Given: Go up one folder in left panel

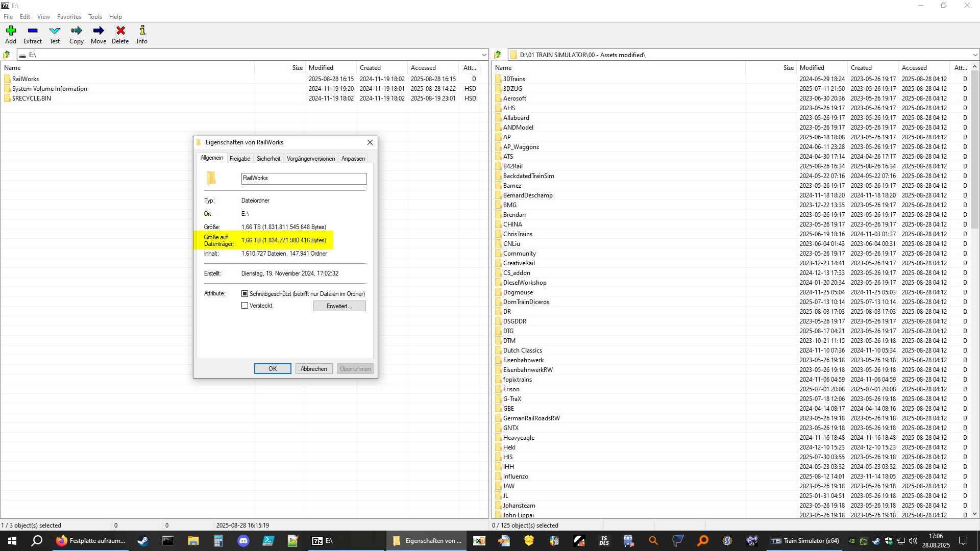Looking at the screenshot, I should [7, 55].
